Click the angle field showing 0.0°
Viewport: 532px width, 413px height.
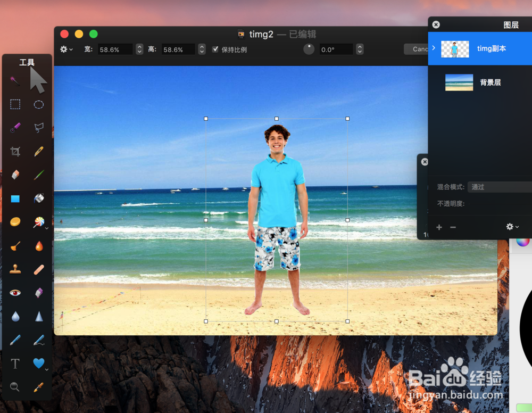[336, 49]
